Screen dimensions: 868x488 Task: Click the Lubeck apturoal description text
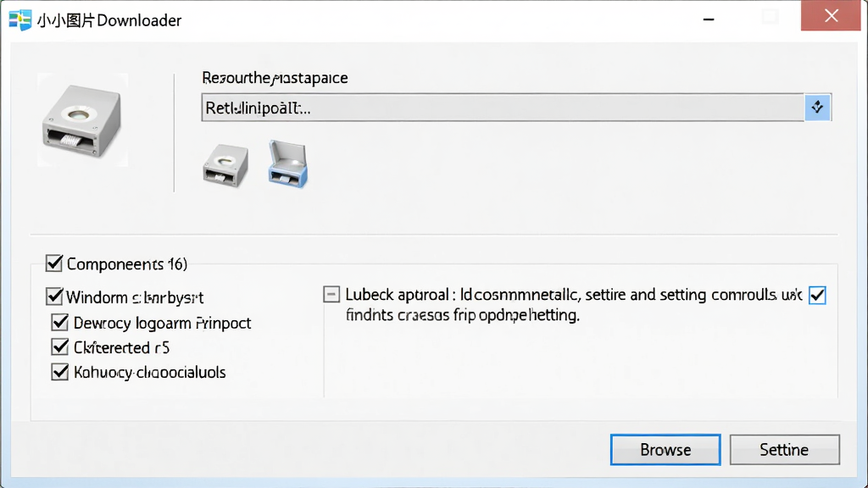click(x=574, y=305)
